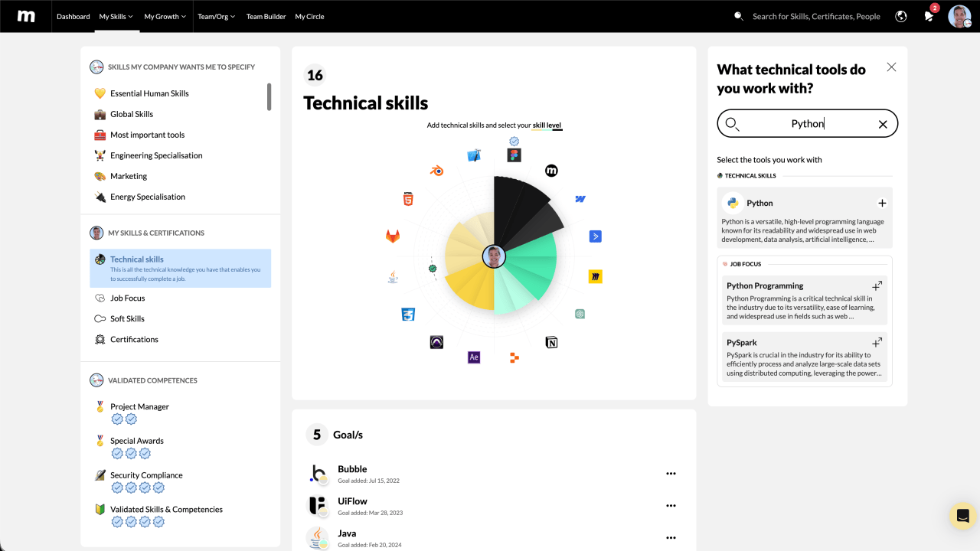Click the CSS3 icon on the skills chart
The image size is (980, 551).
(x=408, y=314)
